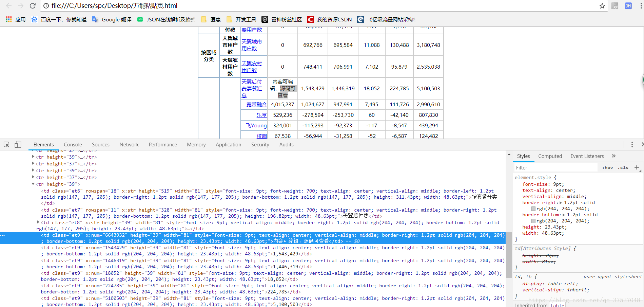Open the 雷神粉丝社区 bookmark

(282, 19)
